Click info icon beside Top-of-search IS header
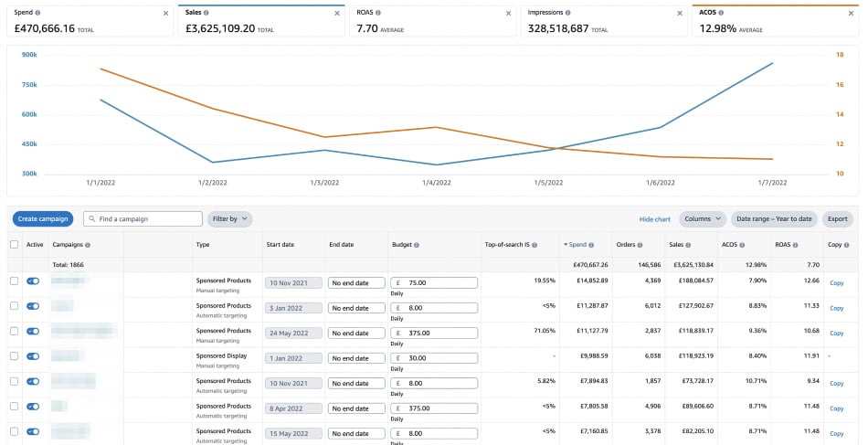 [536, 245]
